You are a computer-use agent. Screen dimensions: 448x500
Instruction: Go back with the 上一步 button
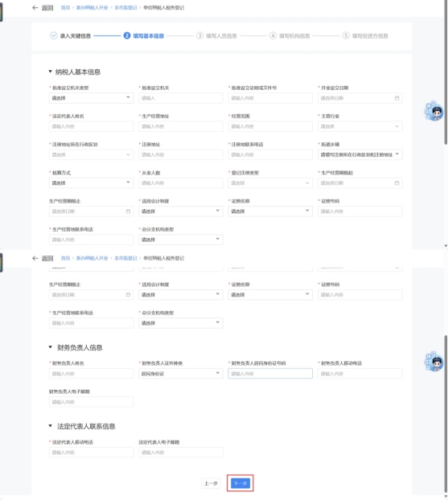click(x=211, y=483)
